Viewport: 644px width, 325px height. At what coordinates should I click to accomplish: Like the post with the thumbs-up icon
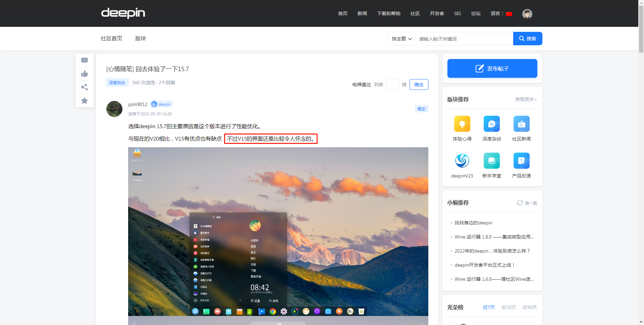click(85, 74)
